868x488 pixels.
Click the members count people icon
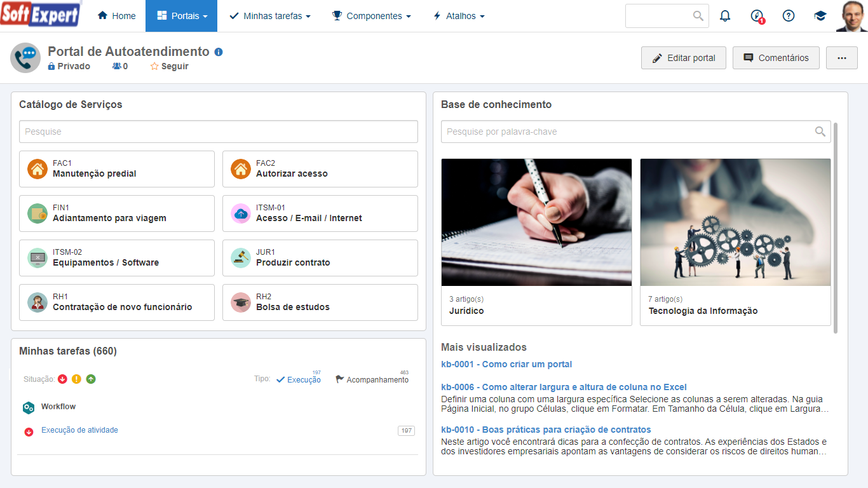point(117,66)
